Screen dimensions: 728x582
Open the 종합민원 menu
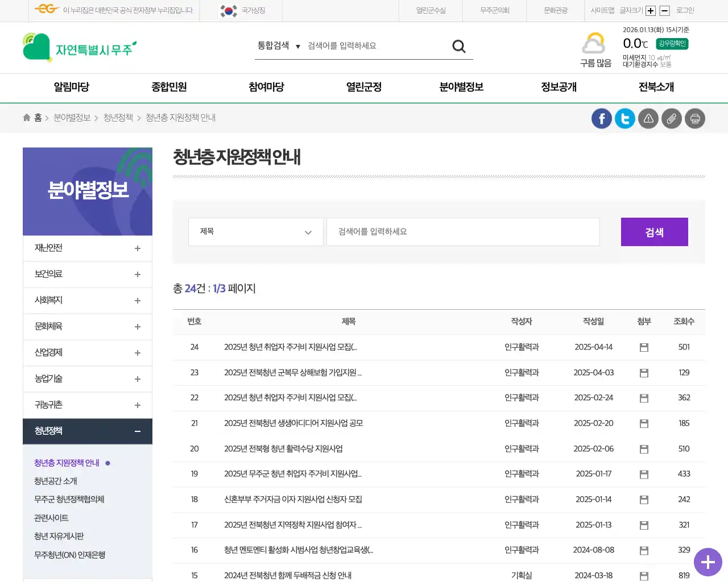168,88
